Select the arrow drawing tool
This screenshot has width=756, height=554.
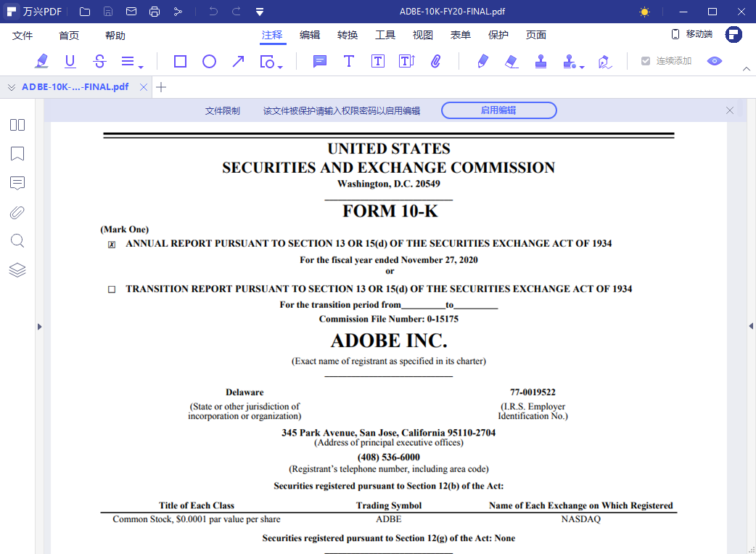tap(238, 62)
